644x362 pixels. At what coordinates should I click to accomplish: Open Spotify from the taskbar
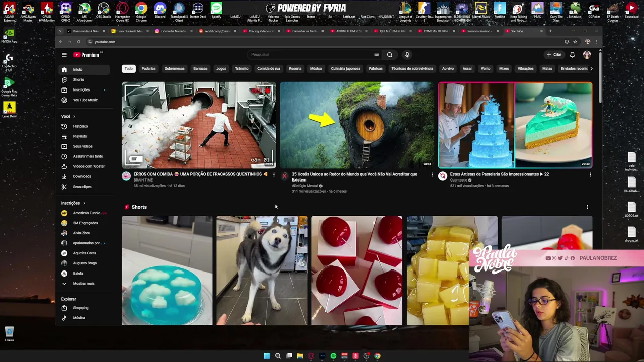[333, 356]
